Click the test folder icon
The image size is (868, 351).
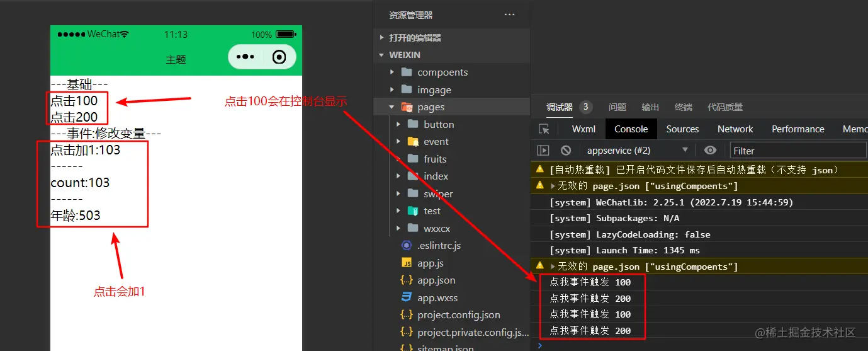[413, 211]
